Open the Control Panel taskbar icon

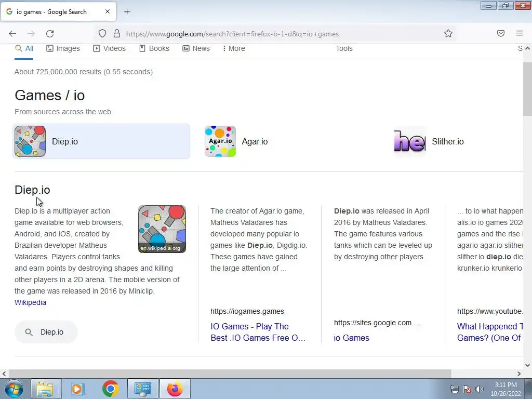pos(142,389)
